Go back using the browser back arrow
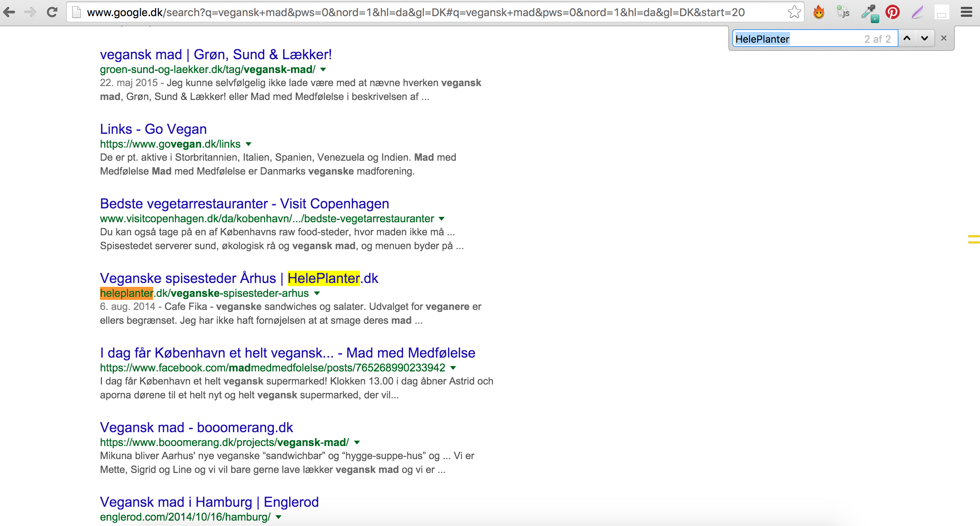 tap(9, 12)
